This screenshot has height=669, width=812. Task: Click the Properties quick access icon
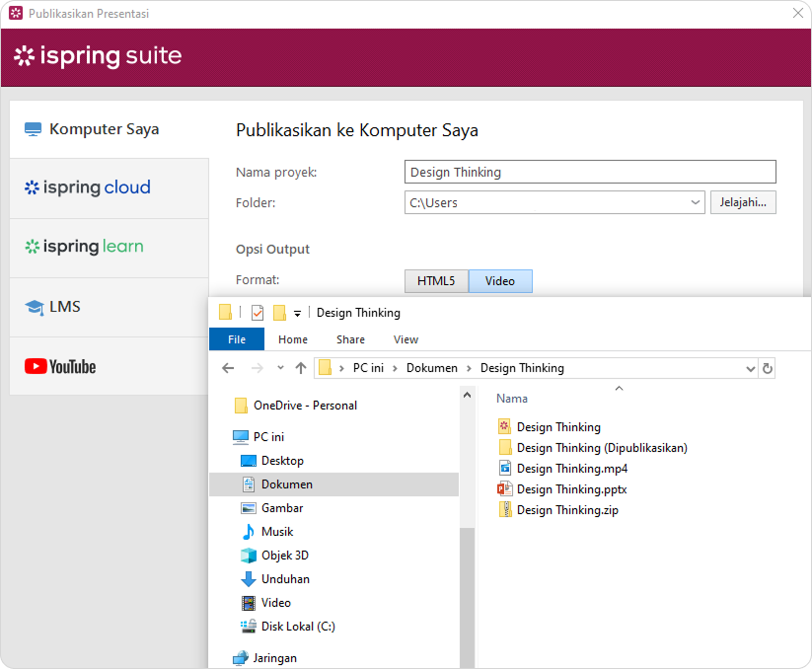tap(258, 313)
